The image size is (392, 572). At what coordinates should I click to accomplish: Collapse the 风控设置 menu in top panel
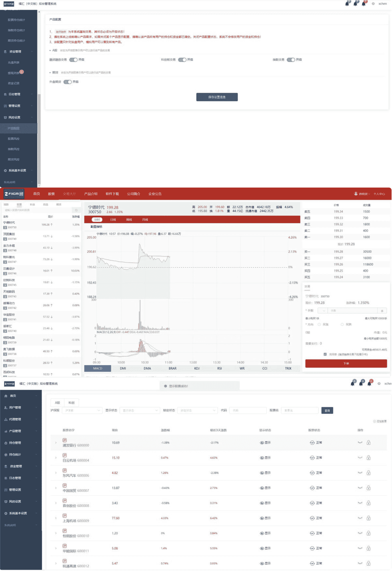point(18,117)
